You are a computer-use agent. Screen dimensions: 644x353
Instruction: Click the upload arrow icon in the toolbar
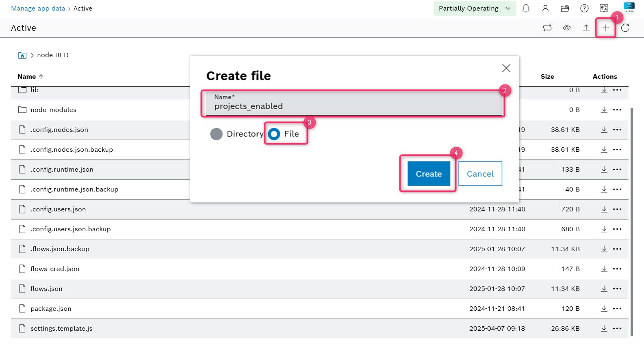[x=586, y=28]
